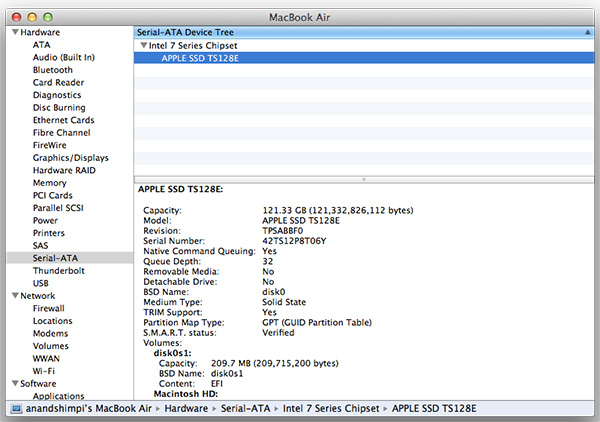Select Audio (Built In) in sidebar
This screenshot has width=600, height=422.
pos(64,57)
